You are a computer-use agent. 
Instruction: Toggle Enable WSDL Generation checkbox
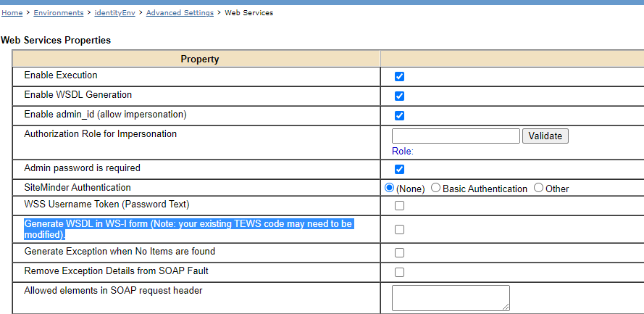point(399,96)
